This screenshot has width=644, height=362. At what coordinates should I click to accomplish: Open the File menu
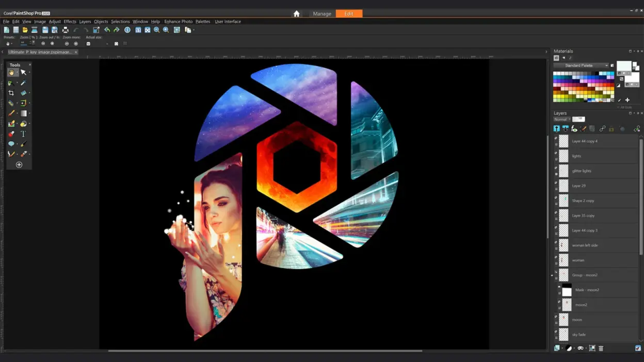[6, 22]
